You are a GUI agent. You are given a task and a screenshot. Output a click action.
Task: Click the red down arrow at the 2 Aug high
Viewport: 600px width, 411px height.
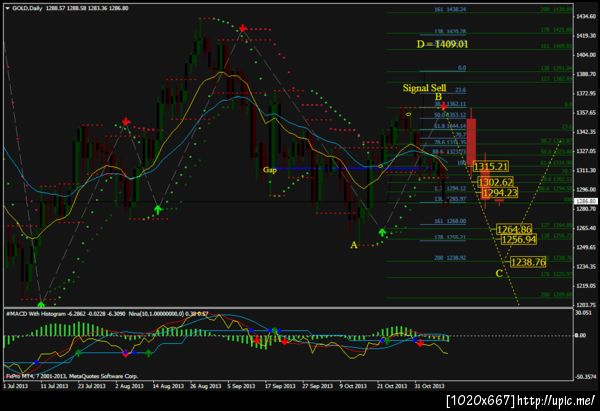tap(126, 122)
